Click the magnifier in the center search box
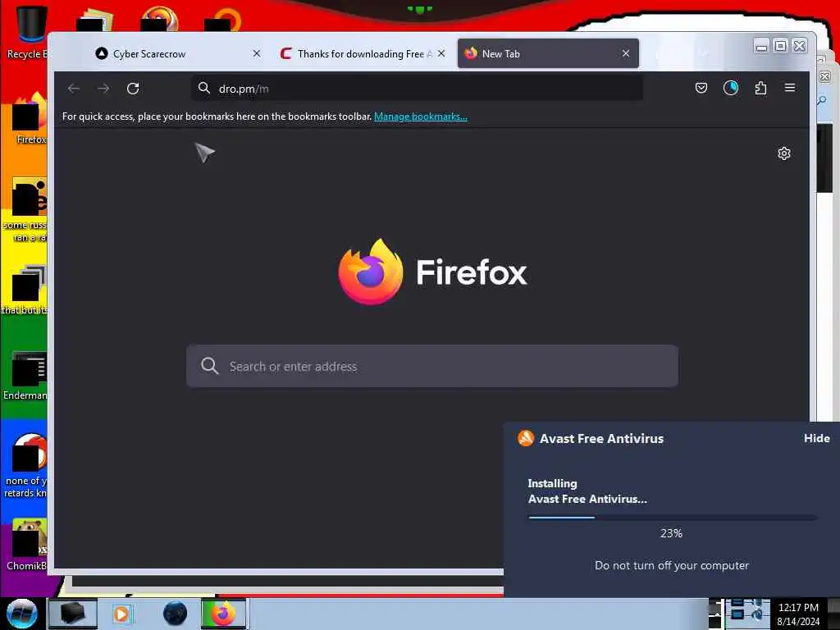This screenshot has height=630, width=840. [209, 366]
